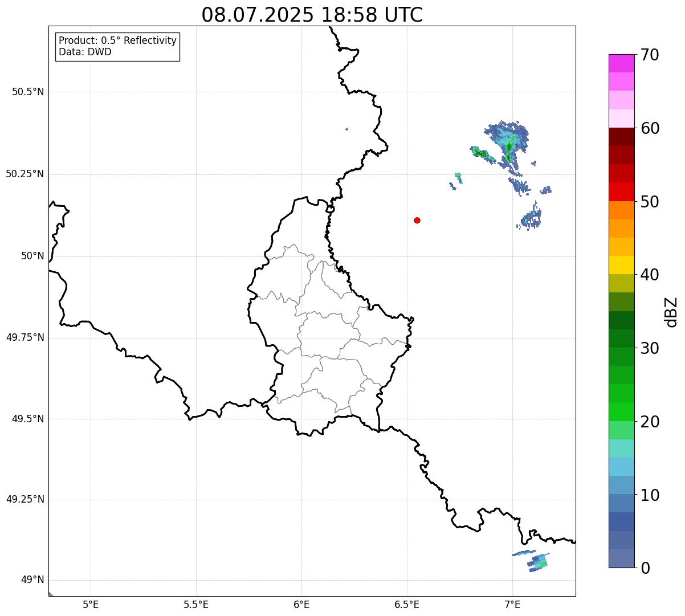Click the title text 08.07.2025 18:58 UTC
Viewport: 685px width, 616px height.
(x=312, y=15)
